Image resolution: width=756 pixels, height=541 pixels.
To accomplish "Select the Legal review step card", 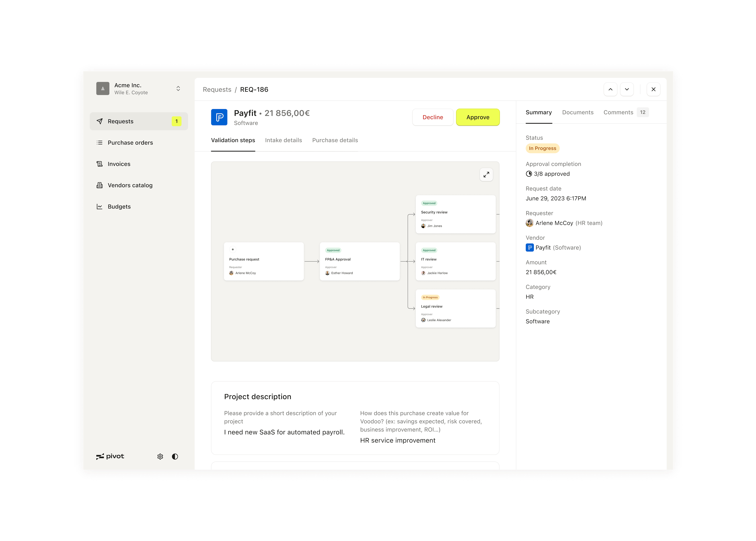I will coord(455,308).
